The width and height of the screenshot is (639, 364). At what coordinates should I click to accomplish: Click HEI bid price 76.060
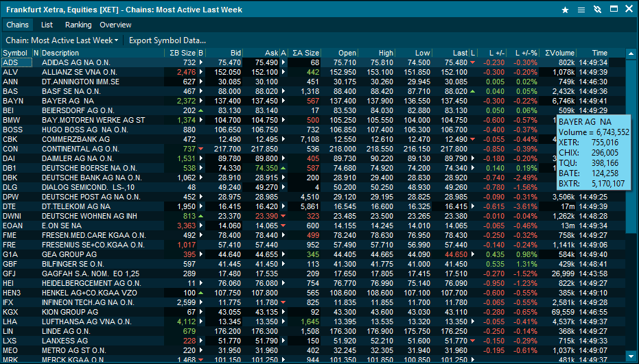click(229, 283)
